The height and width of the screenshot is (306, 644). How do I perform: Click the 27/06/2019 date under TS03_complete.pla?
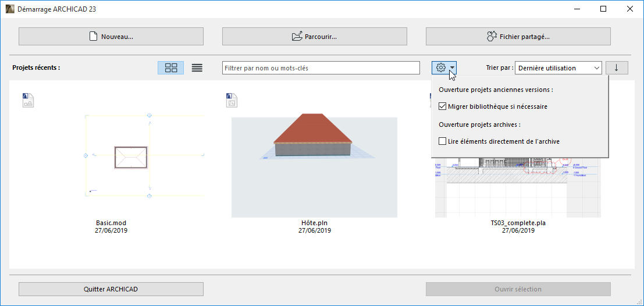pyautogui.click(x=518, y=231)
